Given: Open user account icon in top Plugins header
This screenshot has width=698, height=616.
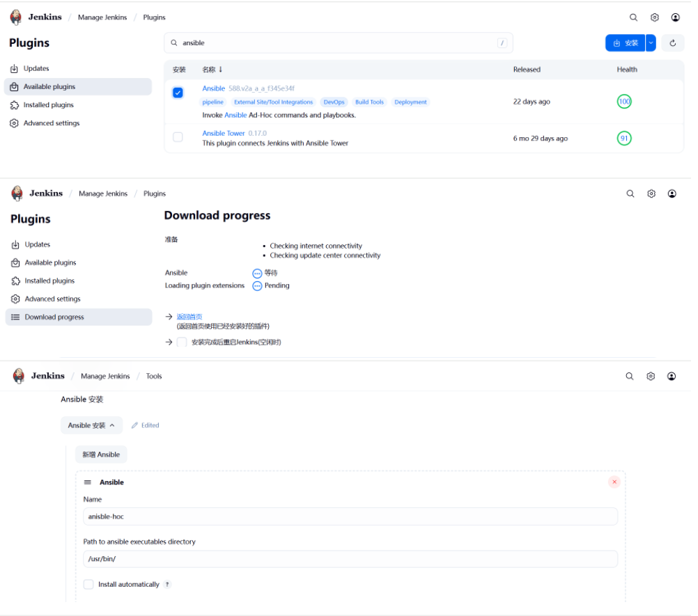Looking at the screenshot, I should 675,17.
